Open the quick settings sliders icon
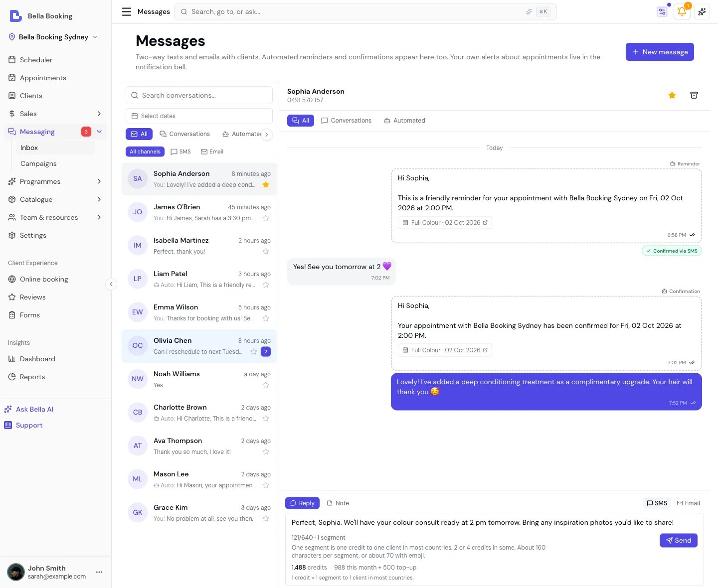This screenshot has width=718, height=588. [x=662, y=11]
